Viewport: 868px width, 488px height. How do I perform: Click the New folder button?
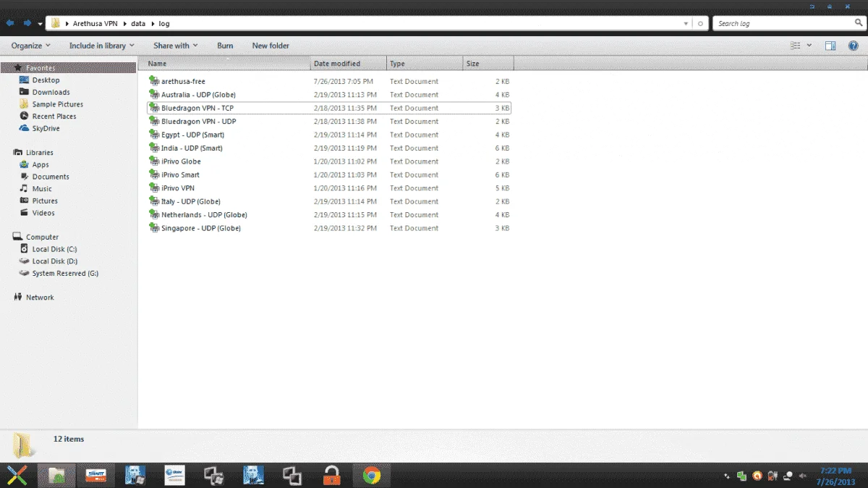pos(271,46)
